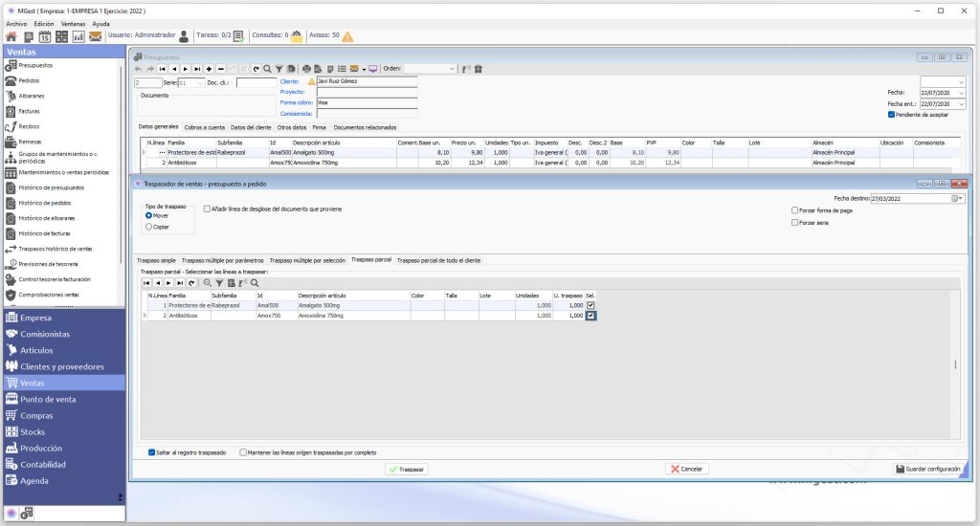Open Facturas in the Ventas sidebar
This screenshot has height=526, width=980.
[x=29, y=111]
